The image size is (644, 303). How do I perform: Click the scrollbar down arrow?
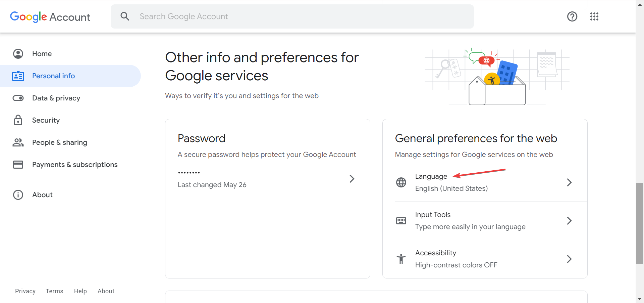tap(640, 299)
